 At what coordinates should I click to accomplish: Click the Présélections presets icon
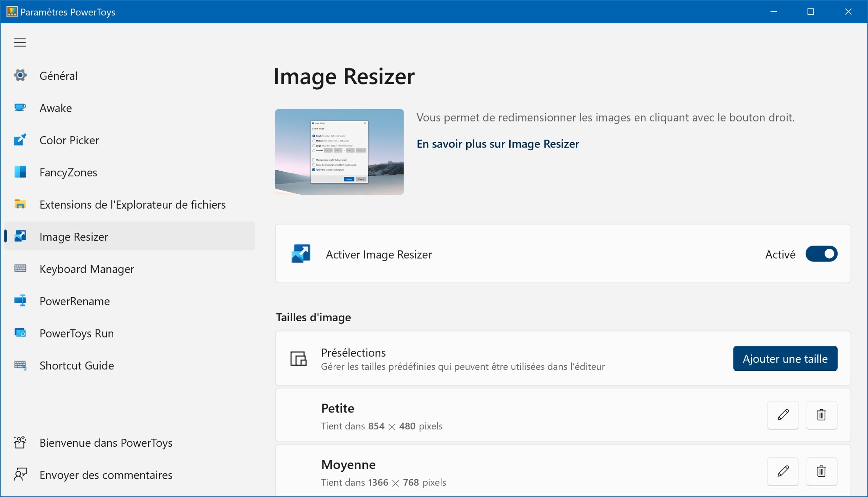(298, 358)
